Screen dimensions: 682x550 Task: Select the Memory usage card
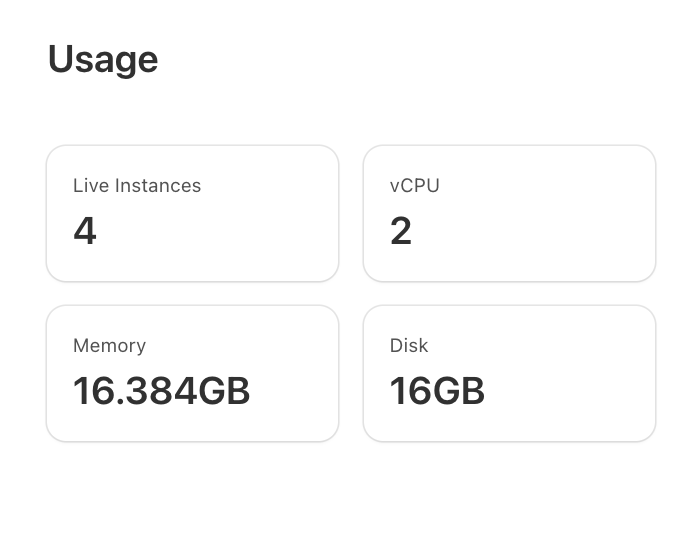click(192, 373)
